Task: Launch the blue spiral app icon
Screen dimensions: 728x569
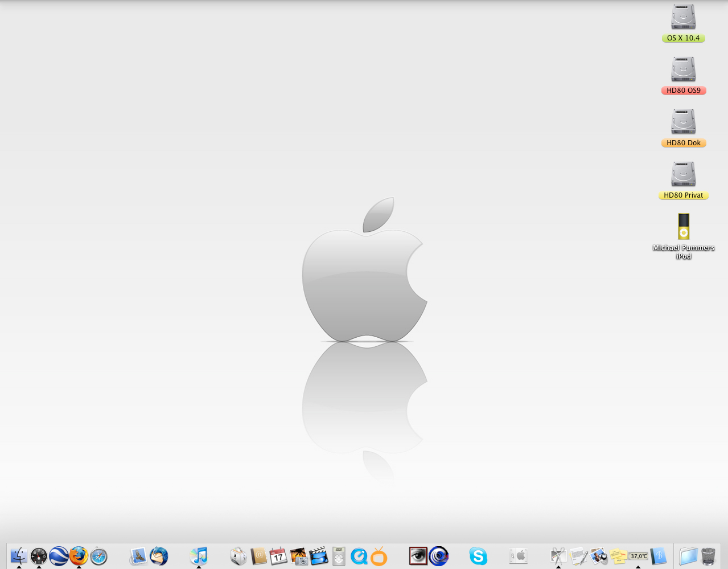Action: point(438,556)
